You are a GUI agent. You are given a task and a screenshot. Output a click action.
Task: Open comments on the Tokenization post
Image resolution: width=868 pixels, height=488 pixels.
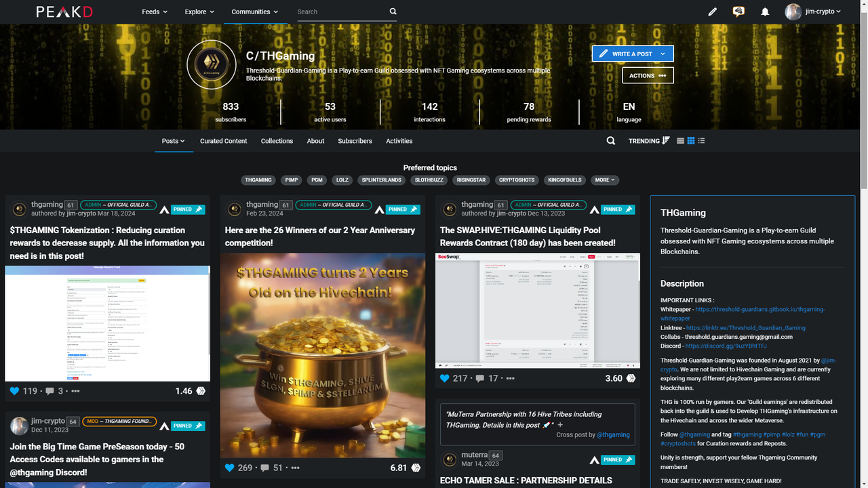pos(50,391)
